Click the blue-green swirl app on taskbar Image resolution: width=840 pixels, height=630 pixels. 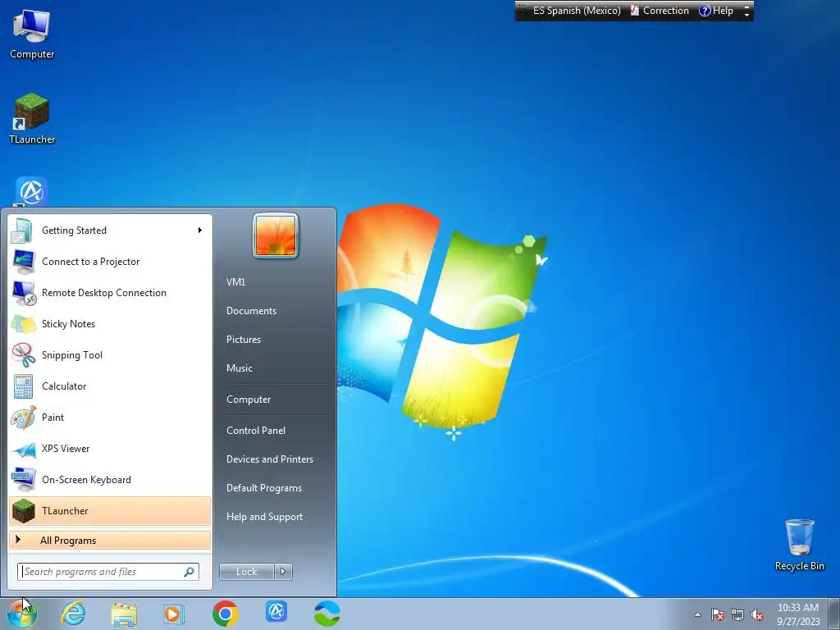pyautogui.click(x=327, y=614)
